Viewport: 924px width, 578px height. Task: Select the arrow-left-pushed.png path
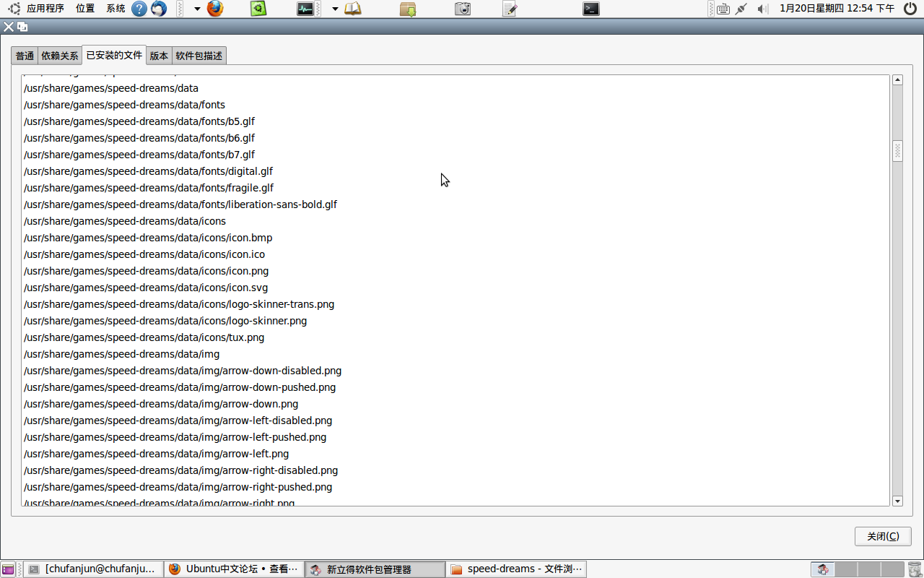175,437
